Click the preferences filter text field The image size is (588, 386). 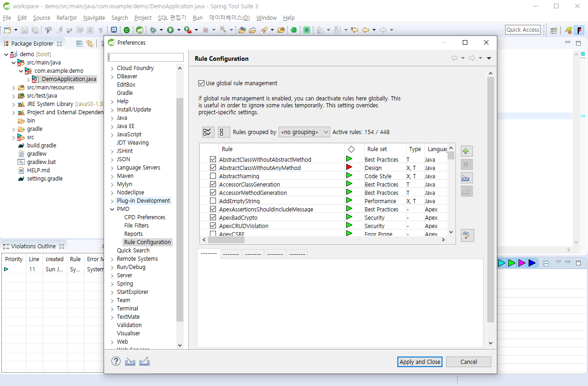coord(146,58)
